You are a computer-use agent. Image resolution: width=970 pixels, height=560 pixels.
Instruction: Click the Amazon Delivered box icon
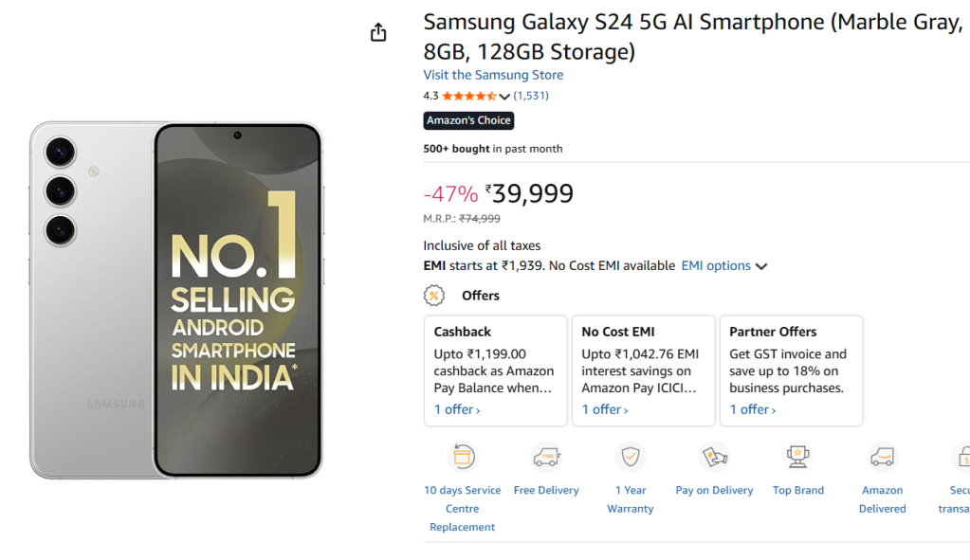[883, 457]
